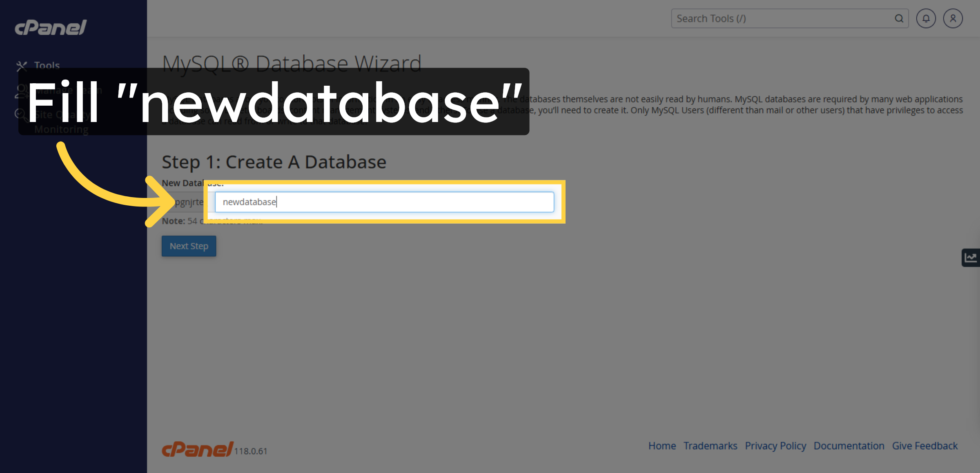The image size is (980, 473).
Task: Visit the Privacy Policy page
Action: coord(775,446)
